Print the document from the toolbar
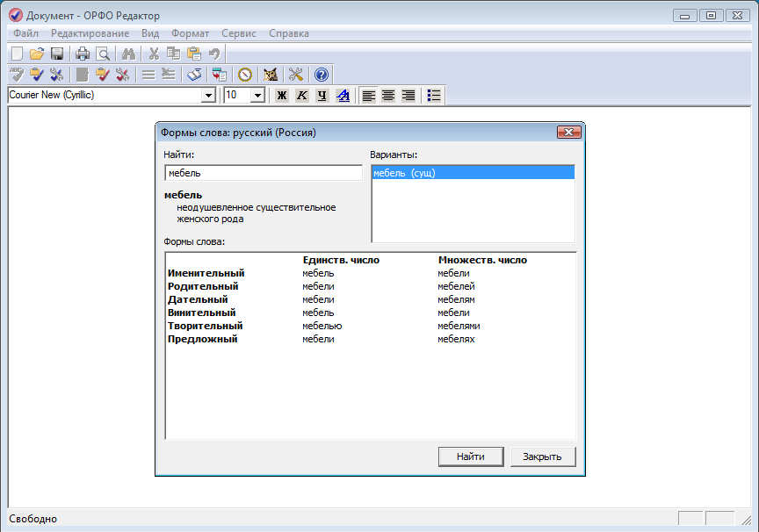 (x=83, y=54)
